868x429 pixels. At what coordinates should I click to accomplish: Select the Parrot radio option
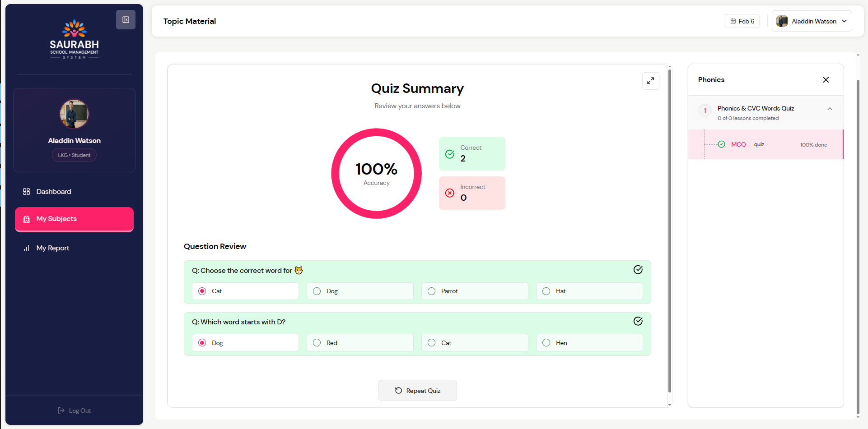[x=432, y=291]
